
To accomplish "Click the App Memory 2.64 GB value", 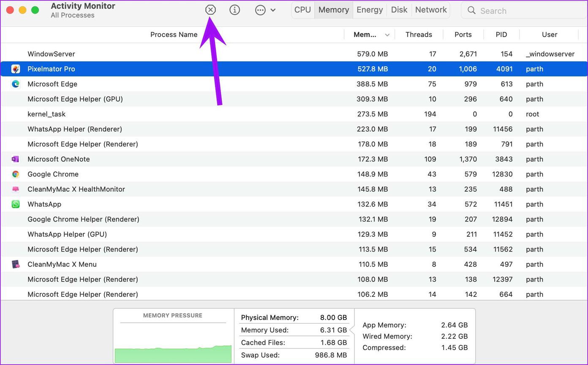I will pos(454,325).
